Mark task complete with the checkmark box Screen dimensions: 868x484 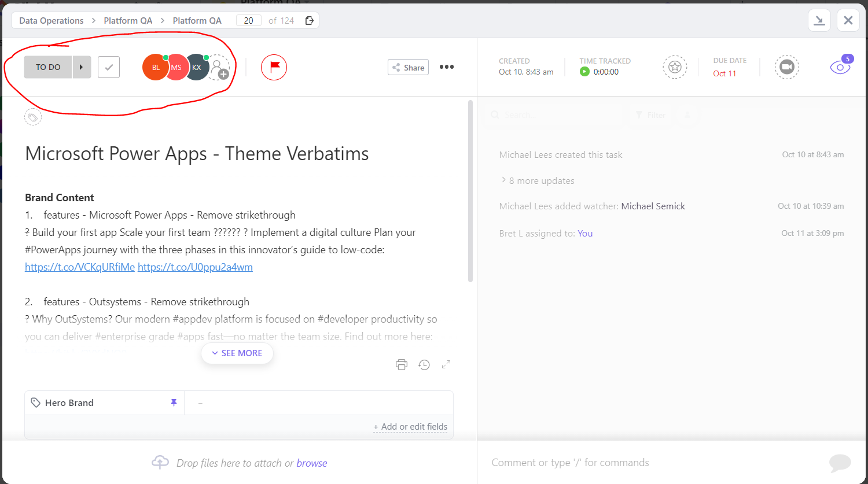click(x=109, y=67)
